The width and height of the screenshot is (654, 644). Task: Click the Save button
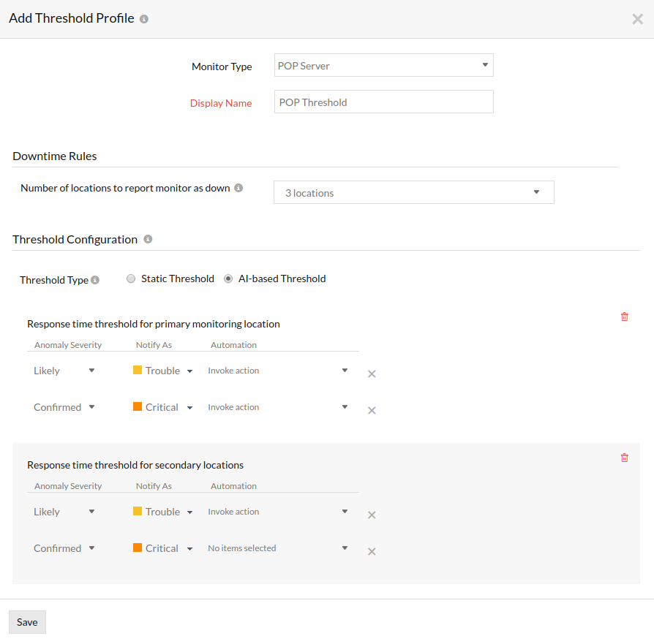[x=27, y=622]
